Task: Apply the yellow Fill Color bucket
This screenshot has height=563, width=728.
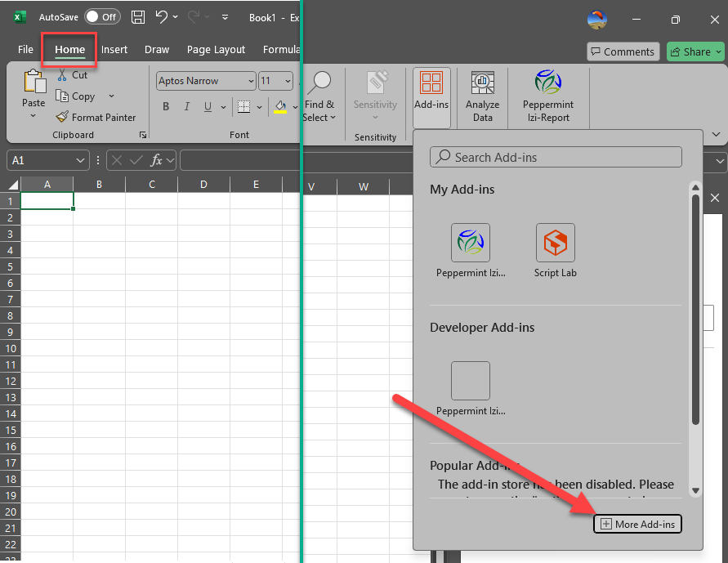Action: coord(280,107)
